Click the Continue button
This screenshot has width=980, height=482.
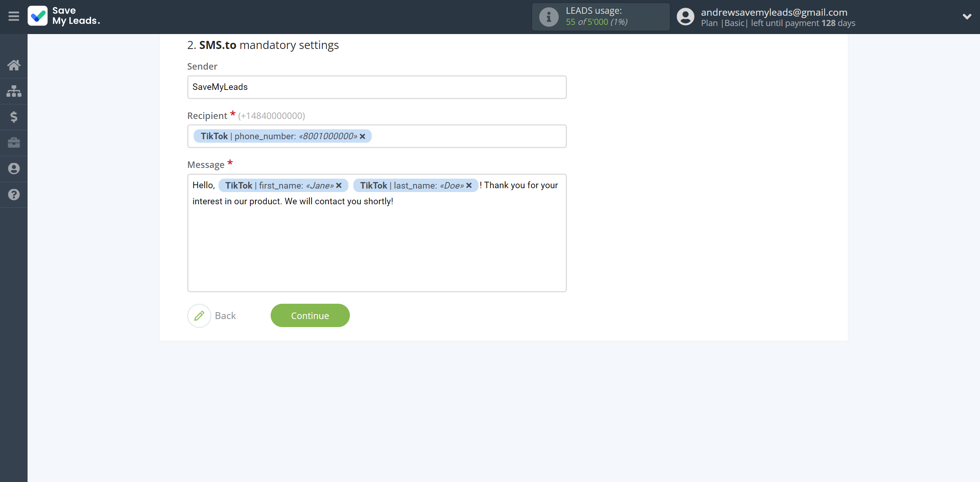click(x=310, y=316)
